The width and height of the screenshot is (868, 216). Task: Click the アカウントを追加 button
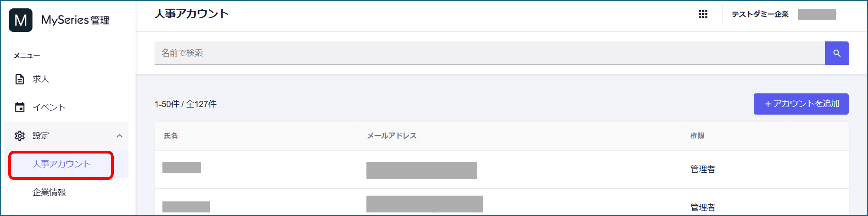801,104
